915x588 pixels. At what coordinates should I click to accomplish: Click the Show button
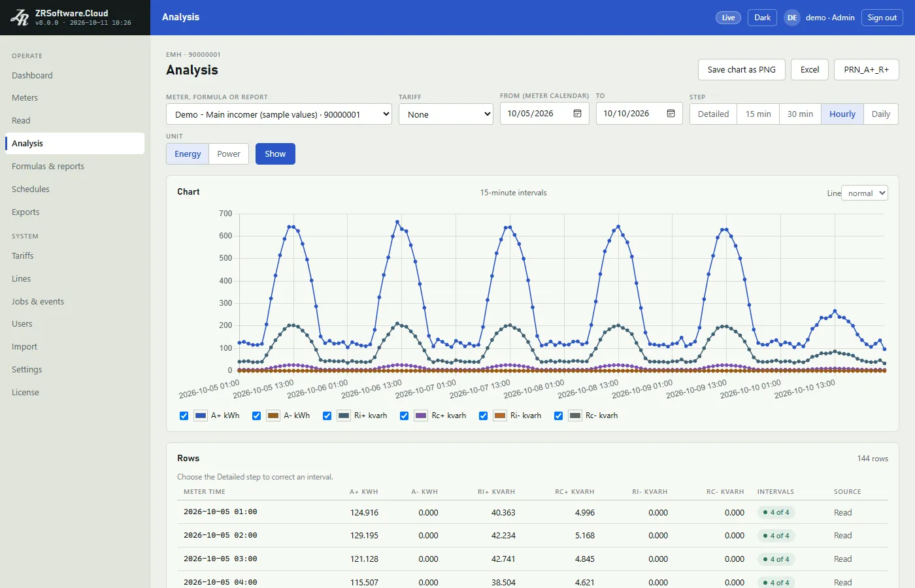[275, 154]
